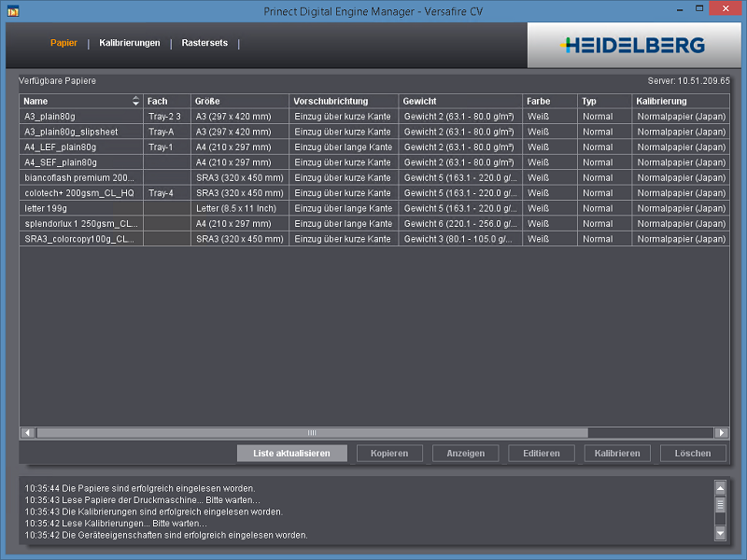Select the splendorlux 1 250gsm_CL... row
Screen dimensions: 747x560
(x=374, y=223)
